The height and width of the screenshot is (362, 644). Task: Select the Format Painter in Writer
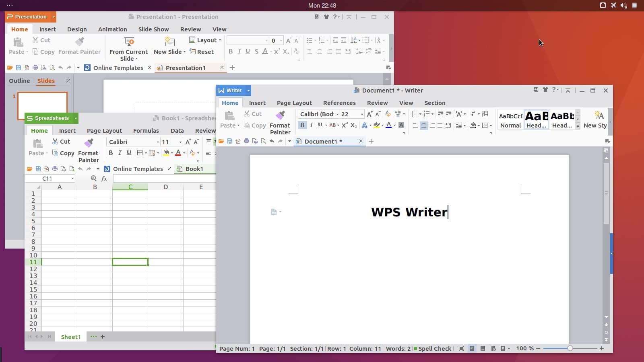click(280, 123)
